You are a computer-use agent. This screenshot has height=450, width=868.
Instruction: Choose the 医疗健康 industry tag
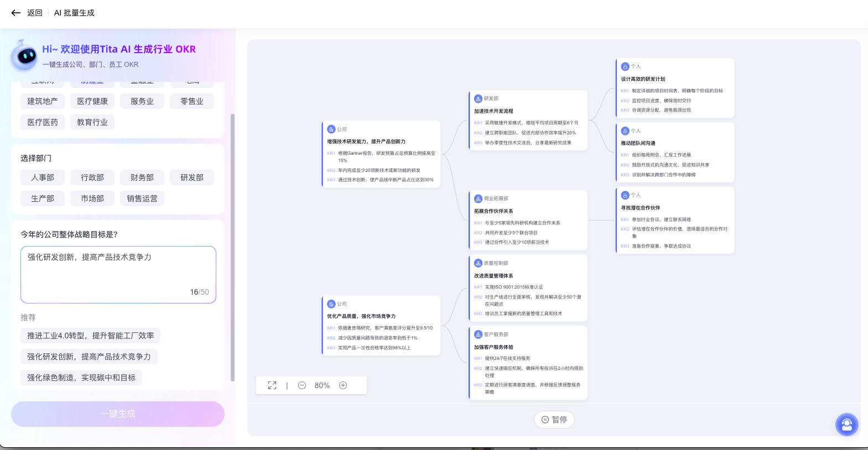pyautogui.click(x=92, y=101)
